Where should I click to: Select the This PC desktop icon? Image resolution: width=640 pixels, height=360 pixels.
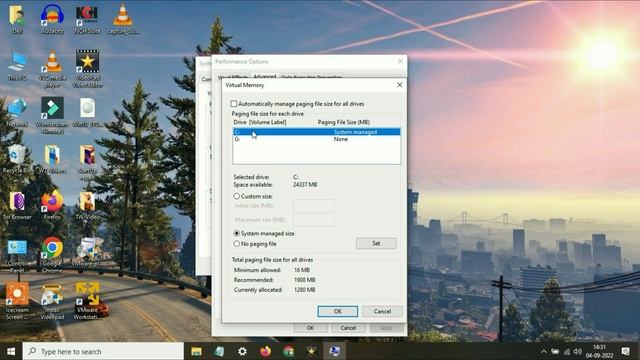tap(17, 66)
